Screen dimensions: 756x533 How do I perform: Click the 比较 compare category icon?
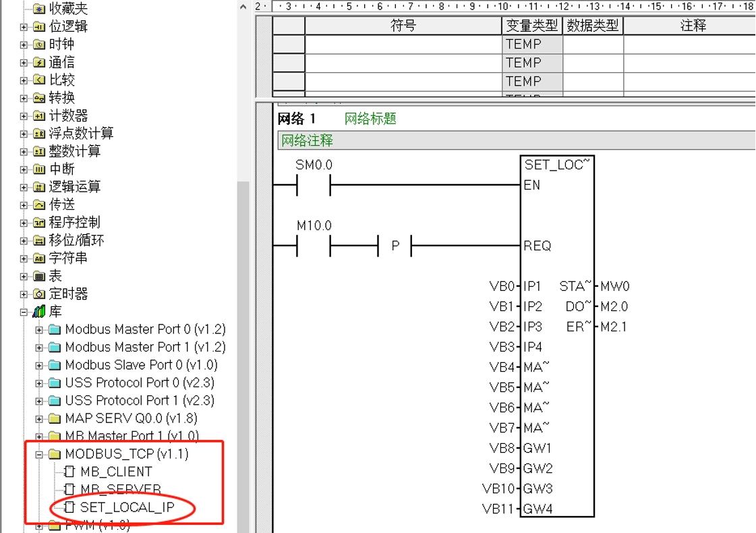(x=39, y=80)
